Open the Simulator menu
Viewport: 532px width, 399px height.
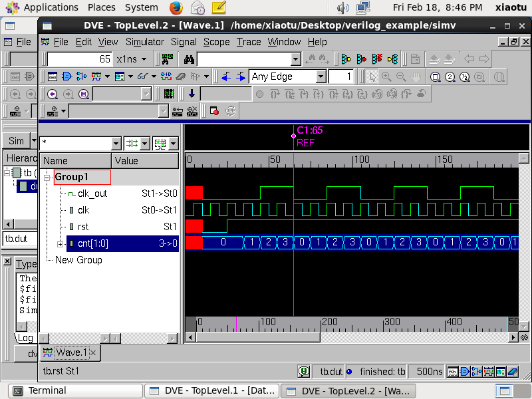(x=145, y=42)
